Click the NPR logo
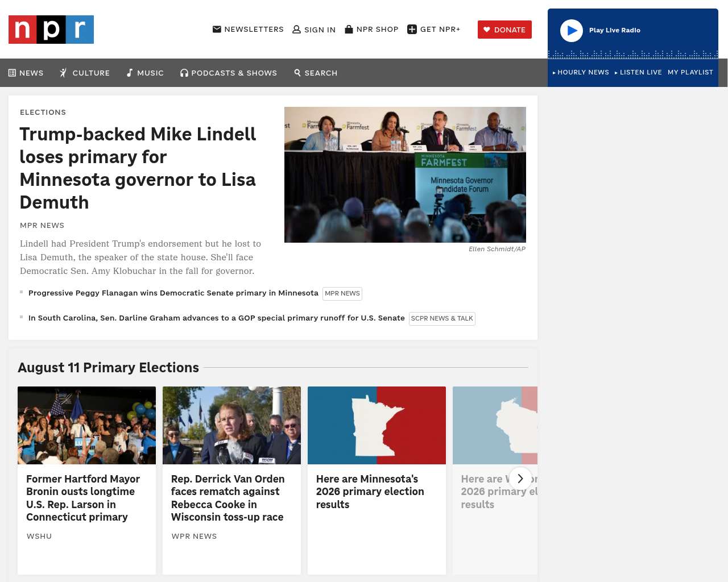The image size is (728, 582). pyautogui.click(x=51, y=30)
